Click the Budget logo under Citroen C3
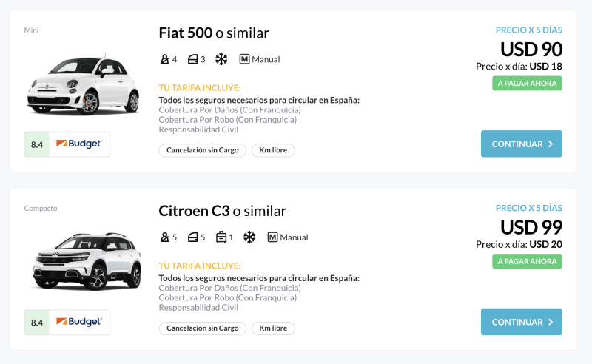 (x=79, y=322)
